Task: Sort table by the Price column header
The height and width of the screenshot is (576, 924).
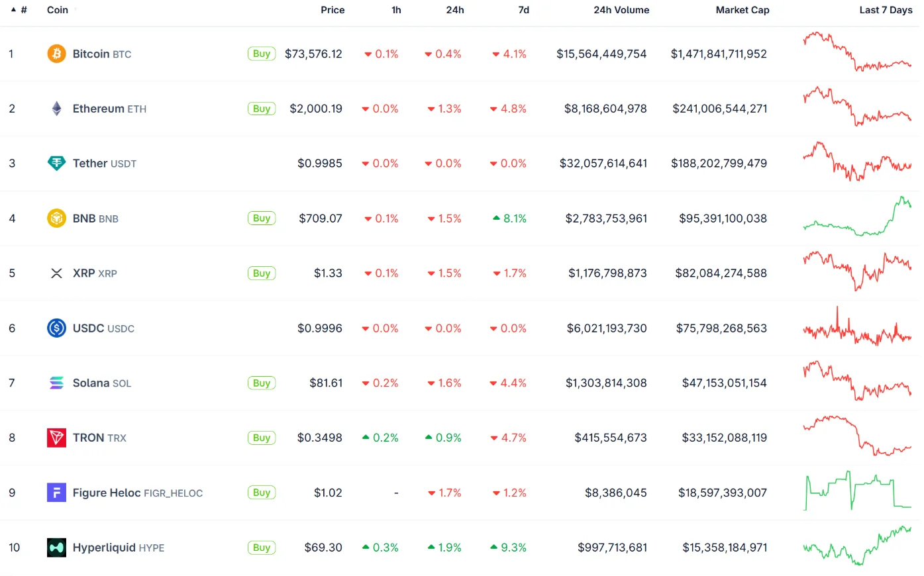Action: [333, 10]
